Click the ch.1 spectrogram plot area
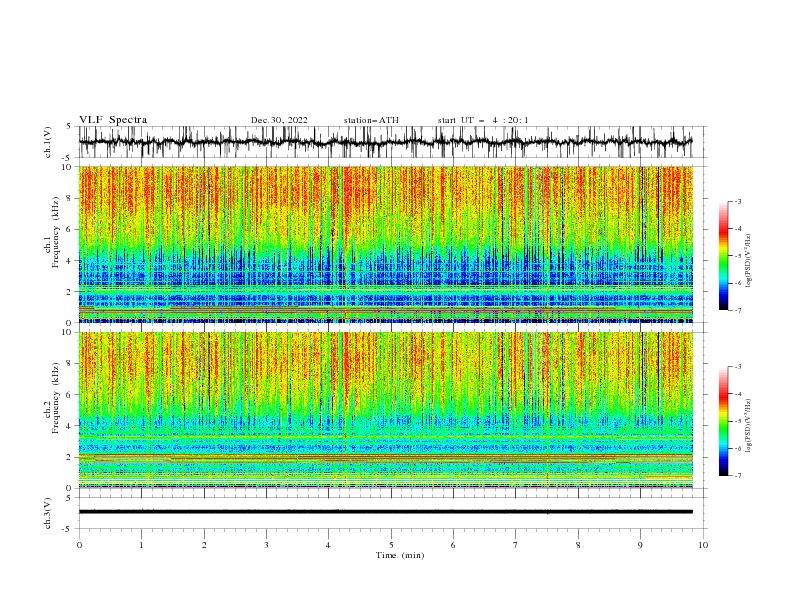 point(385,244)
